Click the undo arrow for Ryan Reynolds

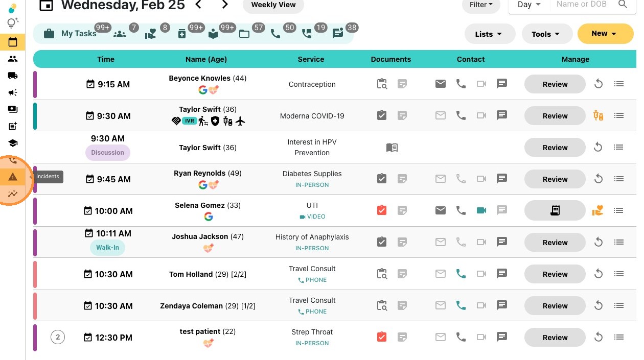[598, 179]
